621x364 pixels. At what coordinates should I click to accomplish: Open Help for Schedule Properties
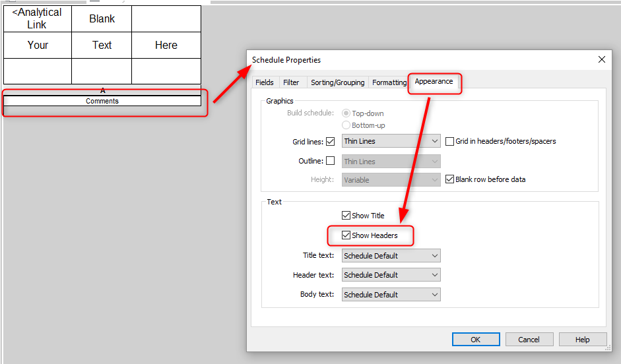click(x=583, y=340)
